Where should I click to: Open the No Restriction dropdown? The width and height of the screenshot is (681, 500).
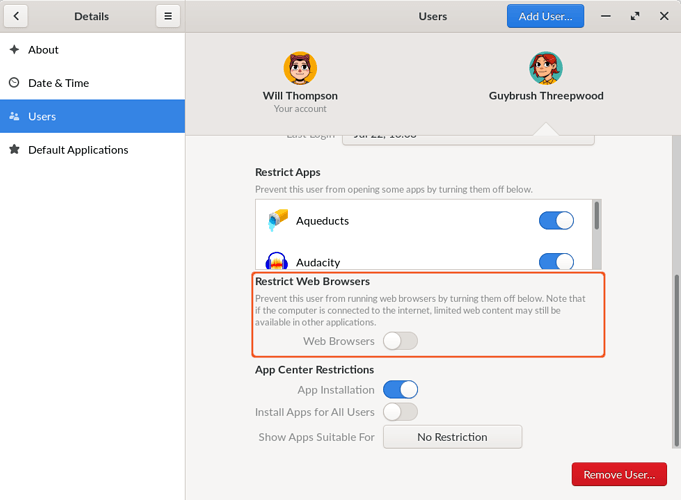(452, 437)
